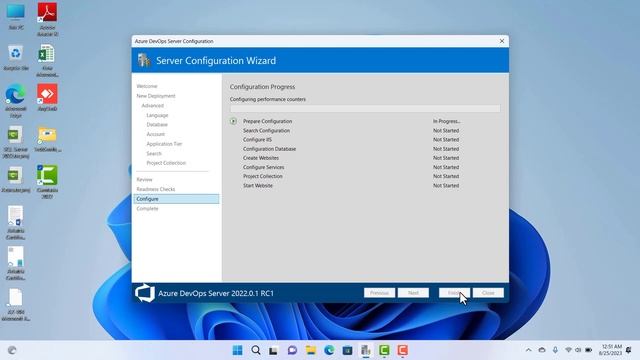Click Start Website row text
Viewport: 640px width, 360px height.
tap(258, 186)
